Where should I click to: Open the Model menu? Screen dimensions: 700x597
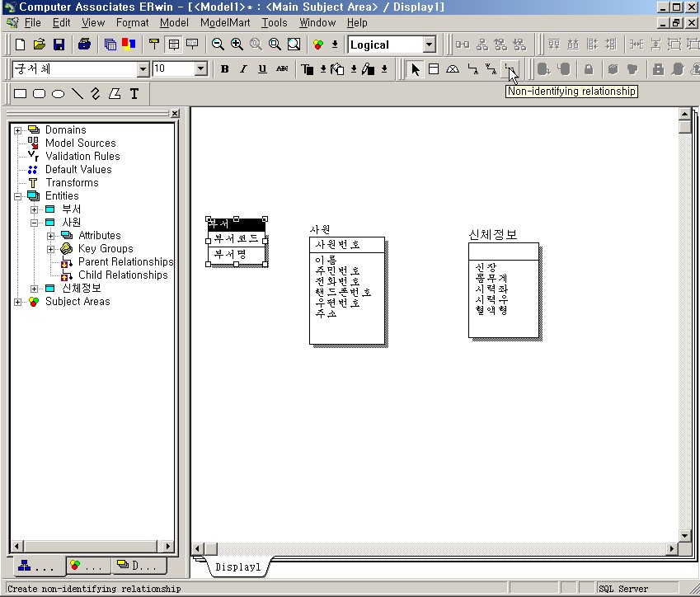pyautogui.click(x=174, y=23)
